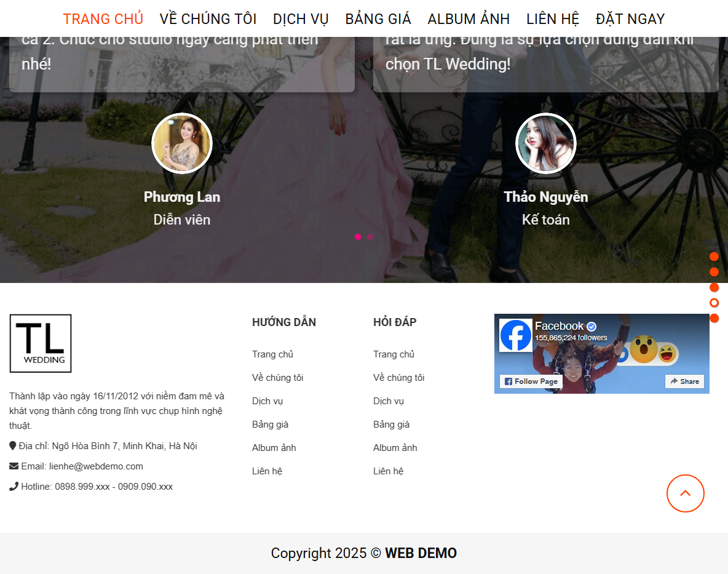Click the top dot in the right-side section navigation

(x=714, y=256)
